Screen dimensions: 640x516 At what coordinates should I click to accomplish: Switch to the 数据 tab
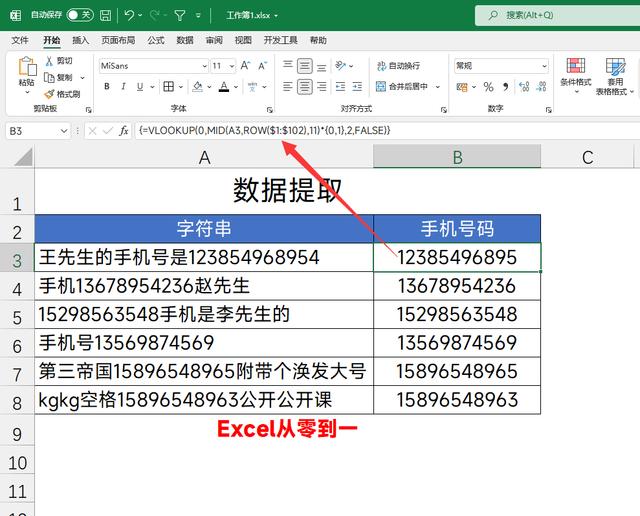pos(185,40)
